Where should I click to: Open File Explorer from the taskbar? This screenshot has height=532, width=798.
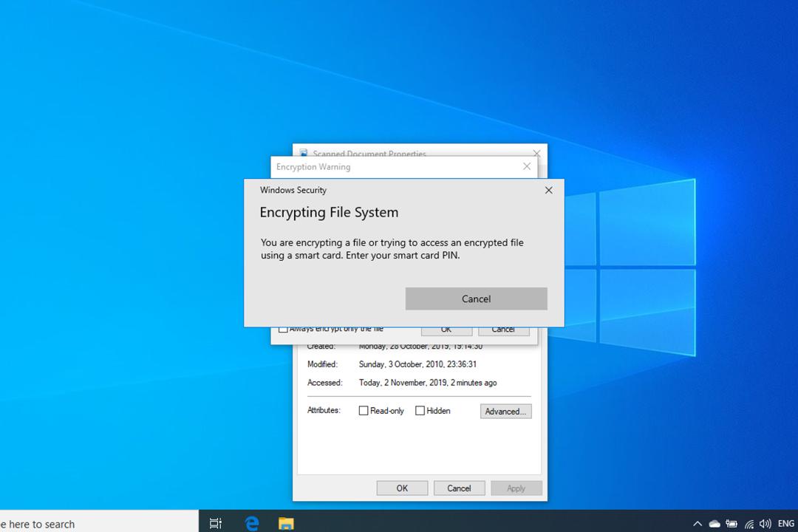(x=286, y=523)
